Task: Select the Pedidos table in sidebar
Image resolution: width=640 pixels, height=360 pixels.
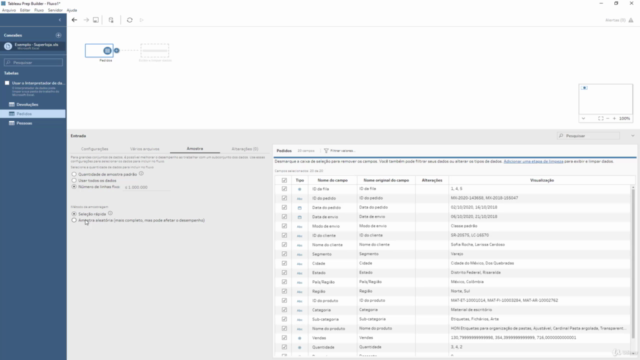Action: click(x=33, y=114)
